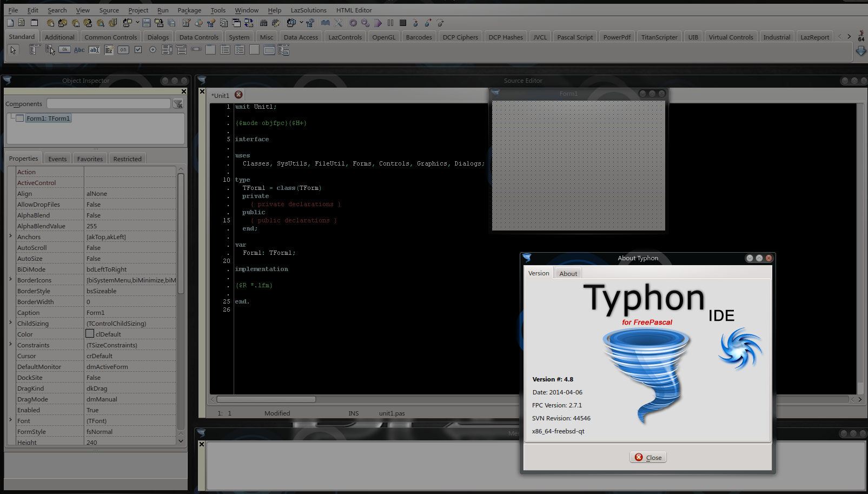Close the *Unit1 editor tab via red X
868x494 pixels.
pyautogui.click(x=238, y=95)
